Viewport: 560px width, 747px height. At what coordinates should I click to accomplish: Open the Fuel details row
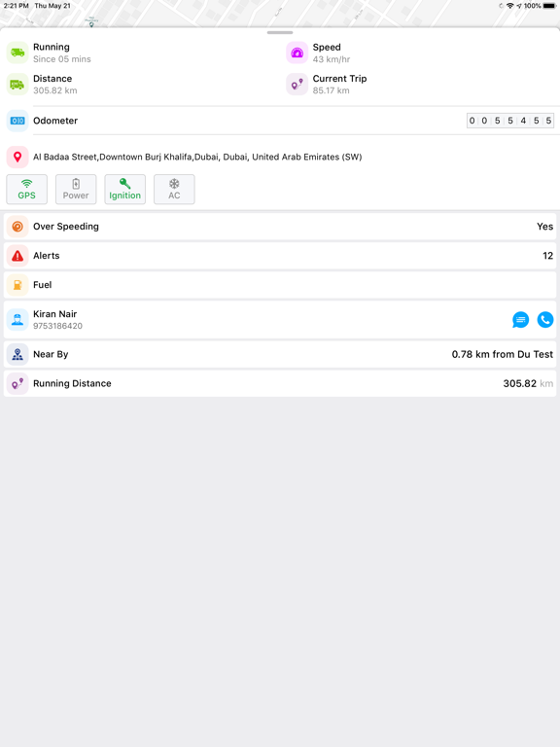pyautogui.click(x=280, y=285)
